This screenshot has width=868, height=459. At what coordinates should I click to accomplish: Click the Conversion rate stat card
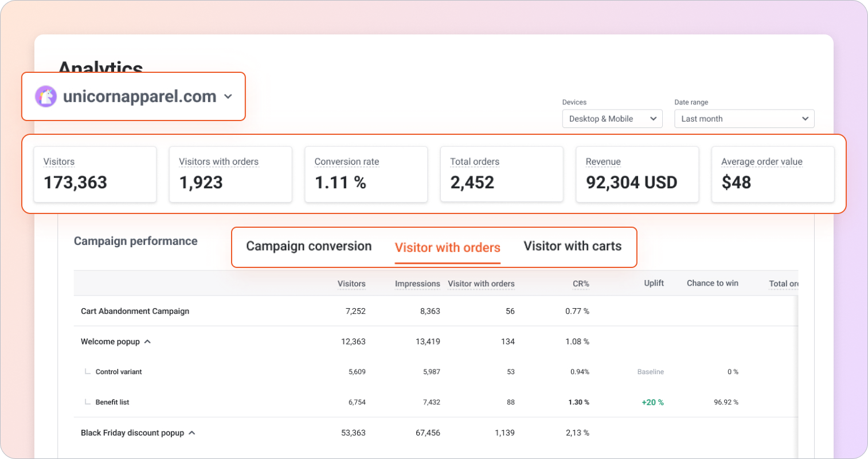(x=366, y=174)
